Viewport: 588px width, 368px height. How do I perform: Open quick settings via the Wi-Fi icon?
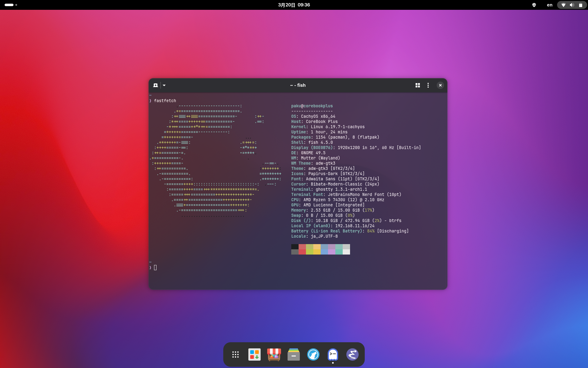pos(563,5)
